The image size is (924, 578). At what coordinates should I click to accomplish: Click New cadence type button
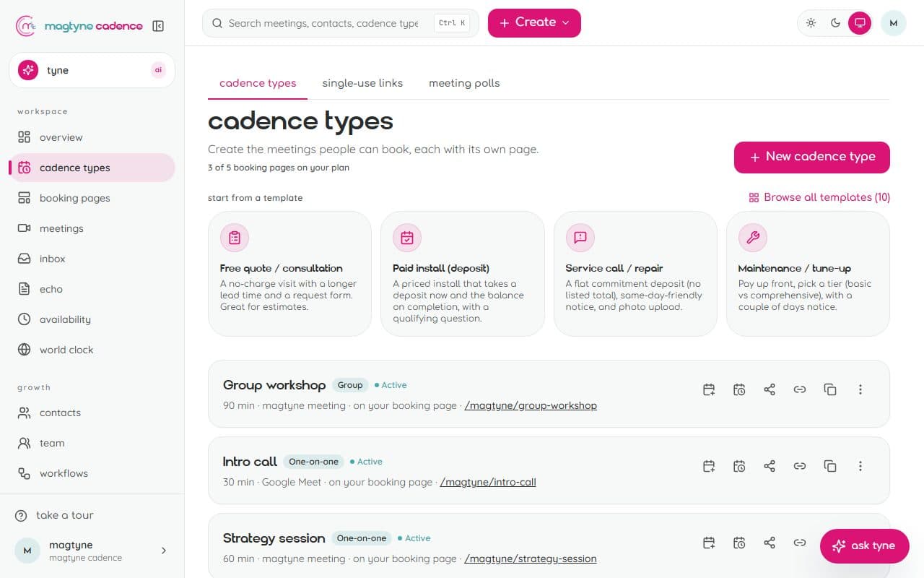812,157
